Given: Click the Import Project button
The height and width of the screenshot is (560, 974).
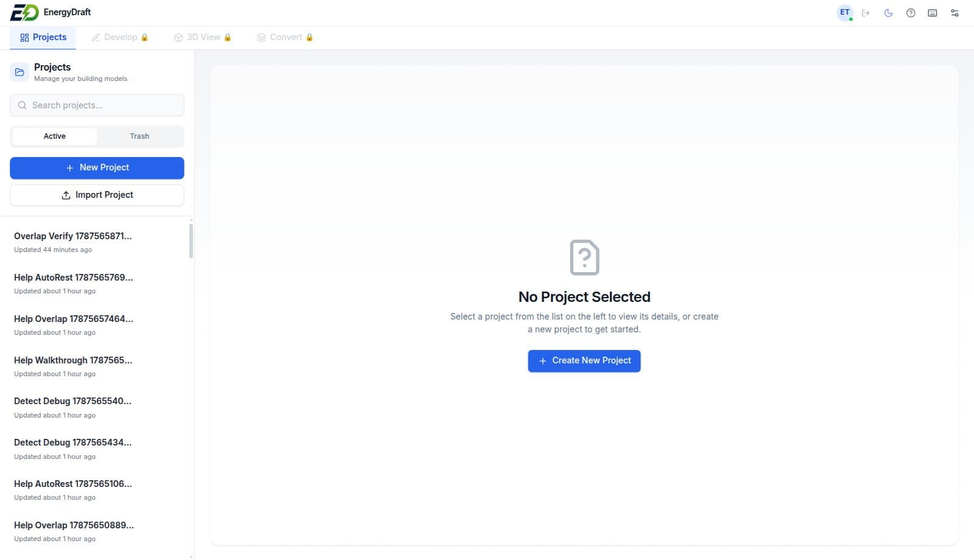Looking at the screenshot, I should coord(97,195).
